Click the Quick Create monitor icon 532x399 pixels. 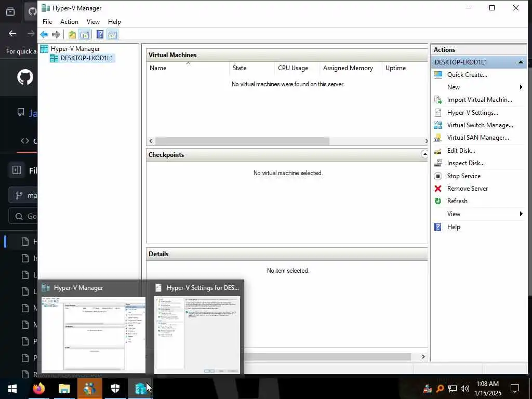pos(438,75)
